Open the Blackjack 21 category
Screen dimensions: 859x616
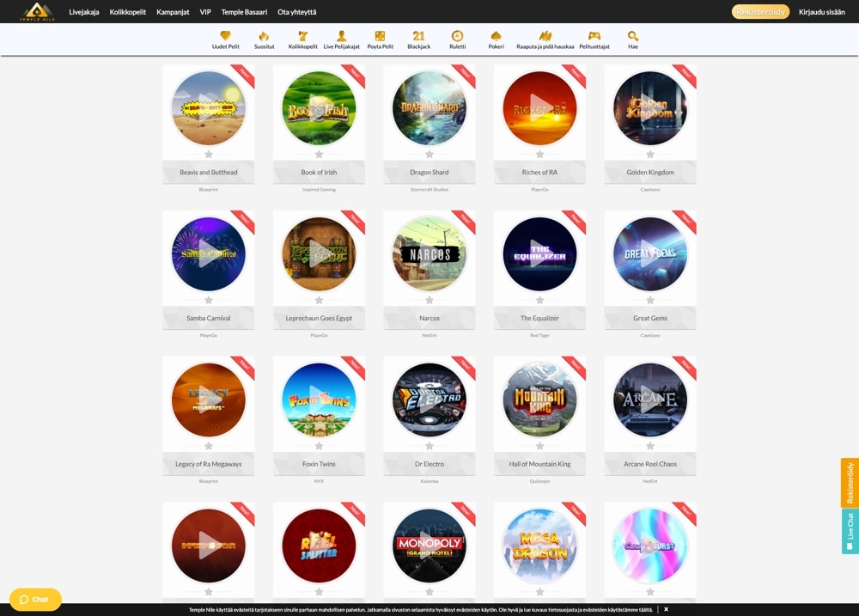coord(418,40)
